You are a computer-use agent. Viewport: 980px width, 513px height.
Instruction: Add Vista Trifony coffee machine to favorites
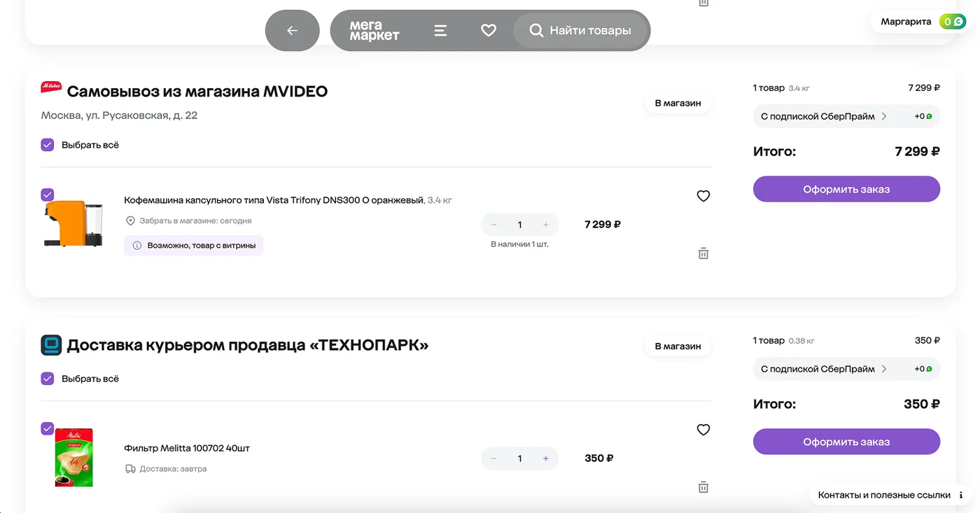point(703,196)
